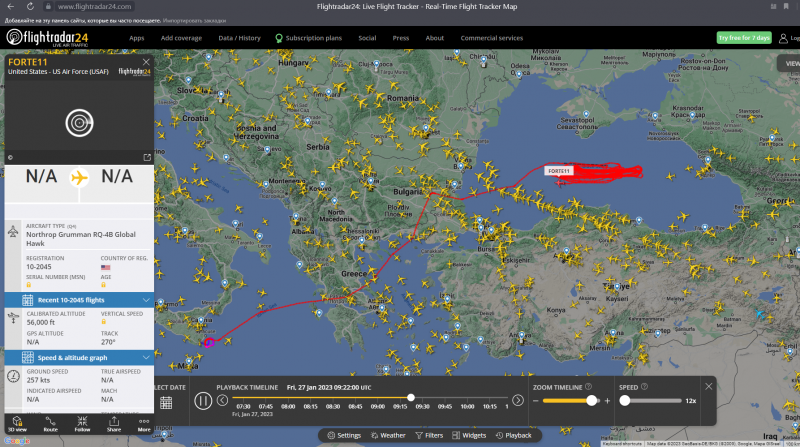The width and height of the screenshot is (800, 447).
Task: Click the locked serial number icon
Action: pyautogui.click(x=29, y=285)
